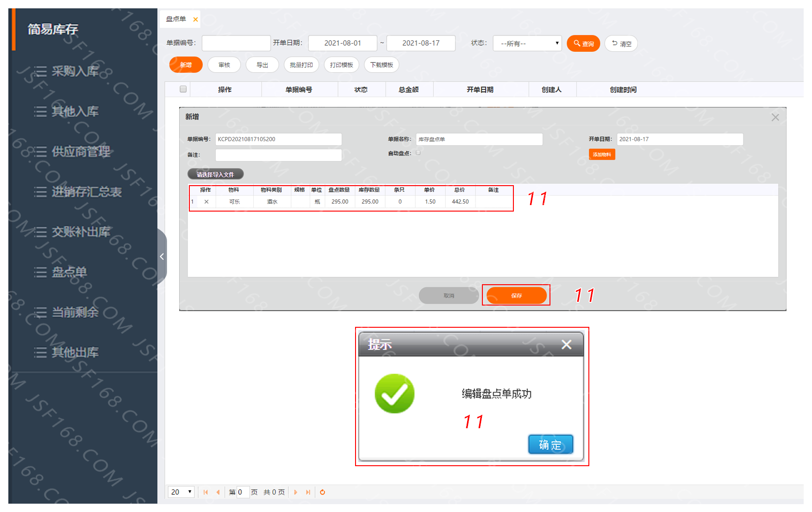Viewport: 812px width, 512px height.
Task: Click the 新增 toolbar button
Action: click(186, 65)
